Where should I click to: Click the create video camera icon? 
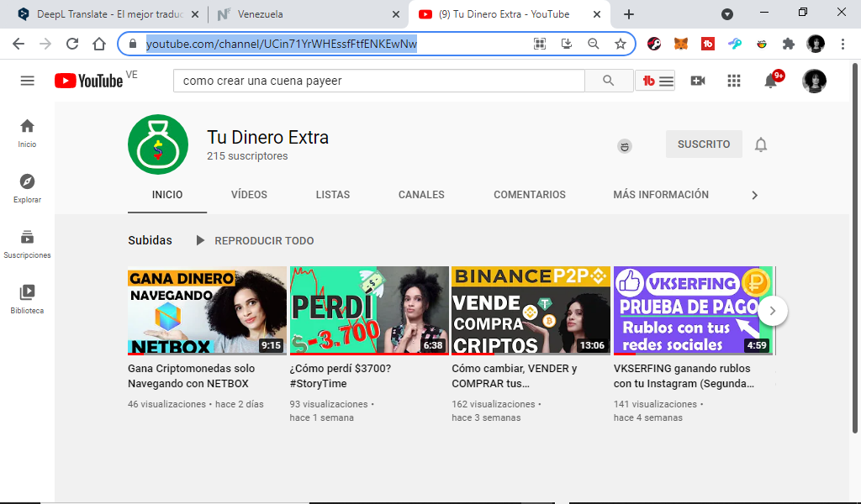(698, 81)
